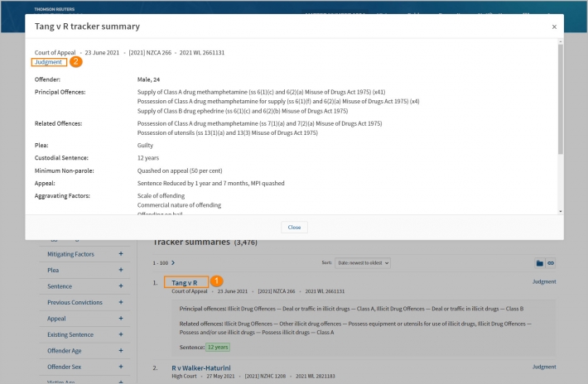Expand the Offender Age filter
This screenshot has width=588, height=384.
coord(121,351)
